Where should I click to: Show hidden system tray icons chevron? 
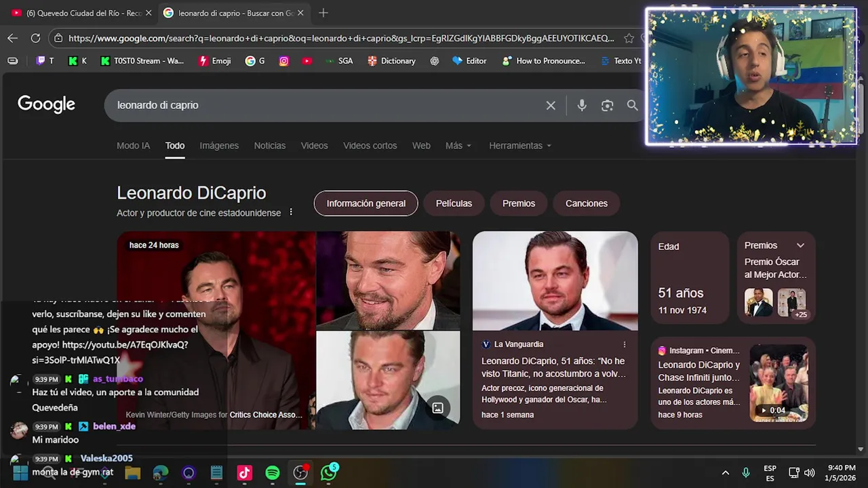[725, 472]
